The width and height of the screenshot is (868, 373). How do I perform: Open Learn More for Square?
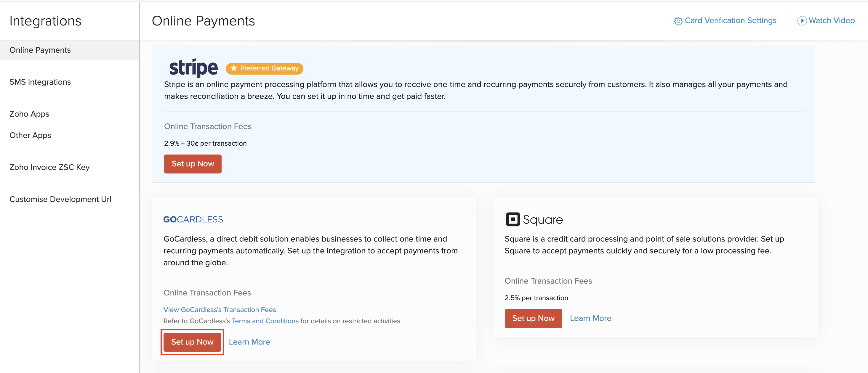(x=590, y=318)
